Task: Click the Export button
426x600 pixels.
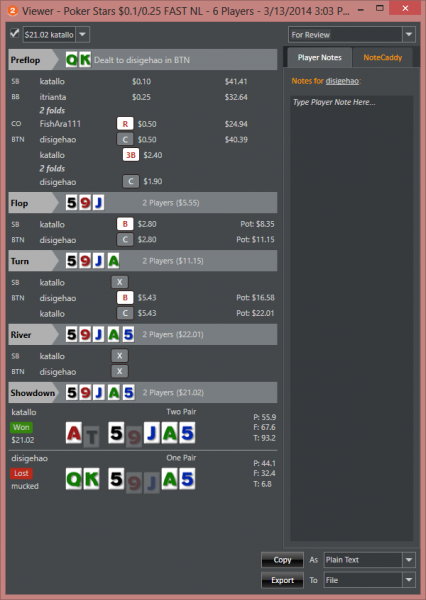Action: 282,580
